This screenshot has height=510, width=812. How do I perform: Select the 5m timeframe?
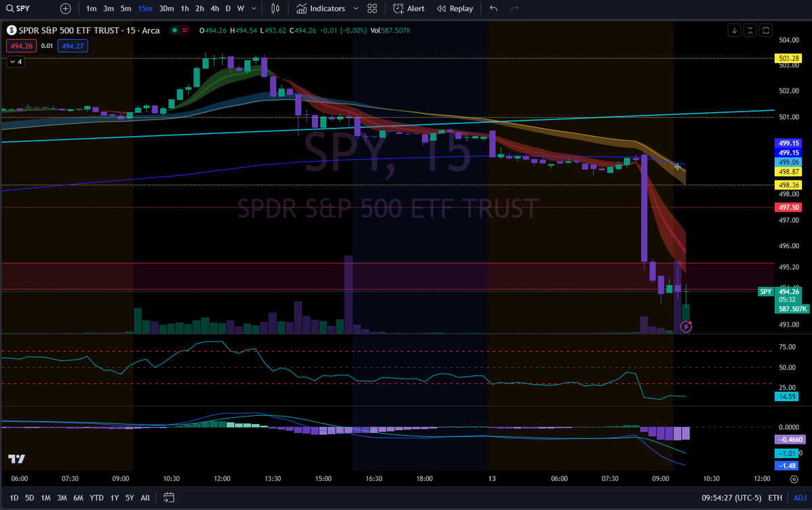[x=126, y=9]
